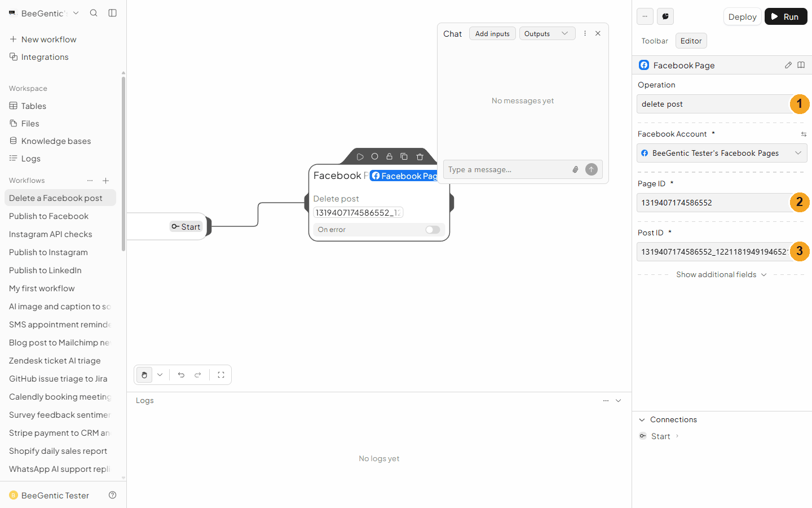
Task: Open the Publish to Instagram workflow
Action: 48,252
